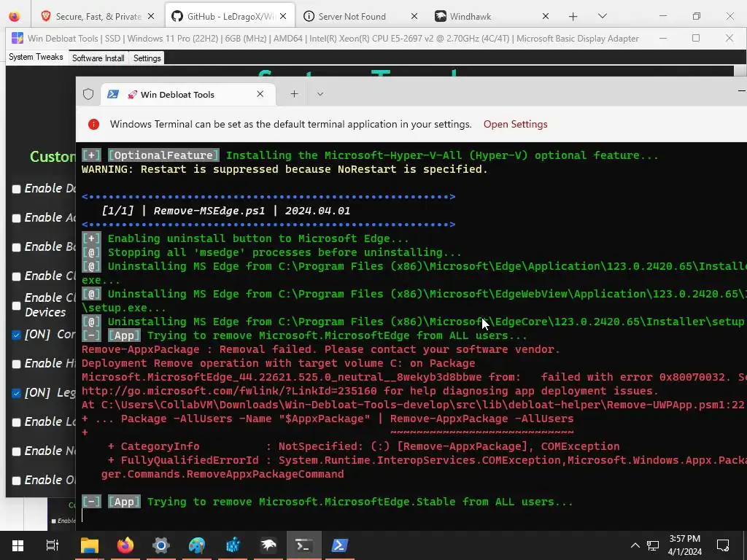Screen dimensions: 747x560
Task: Select the Windhawk browser tab
Action: click(x=491, y=16)
